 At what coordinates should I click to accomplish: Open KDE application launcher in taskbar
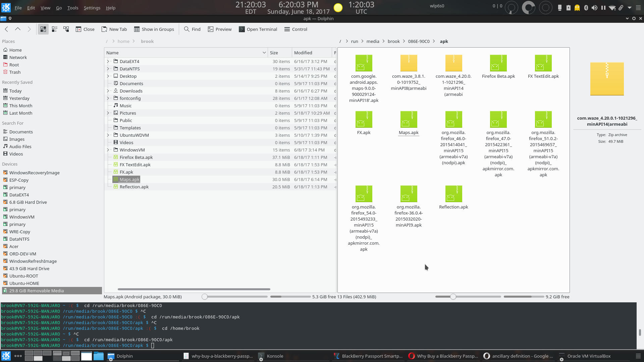coord(6,356)
